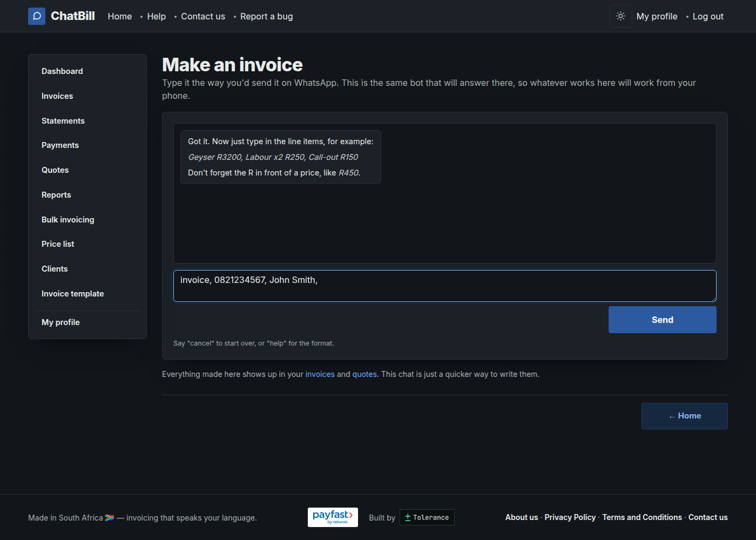Click the invoice message text box
The height and width of the screenshot is (540, 756).
[445, 286]
